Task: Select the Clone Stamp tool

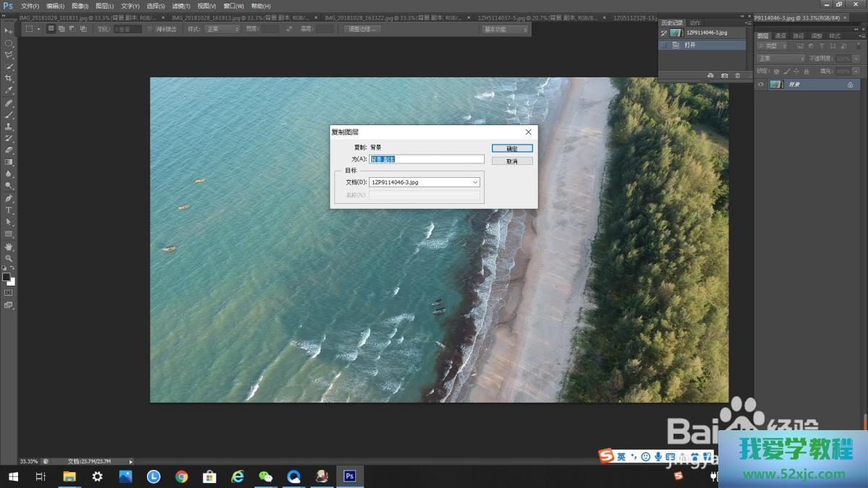Action: [x=9, y=127]
